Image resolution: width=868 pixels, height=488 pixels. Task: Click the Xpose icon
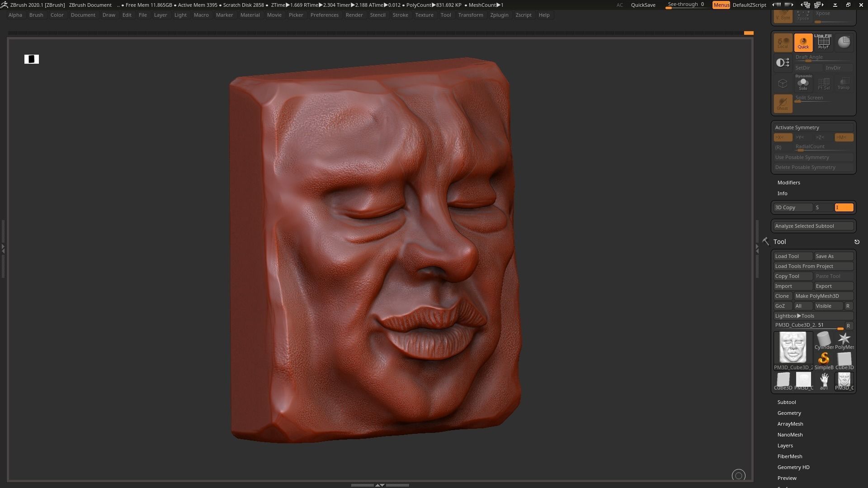click(803, 16)
